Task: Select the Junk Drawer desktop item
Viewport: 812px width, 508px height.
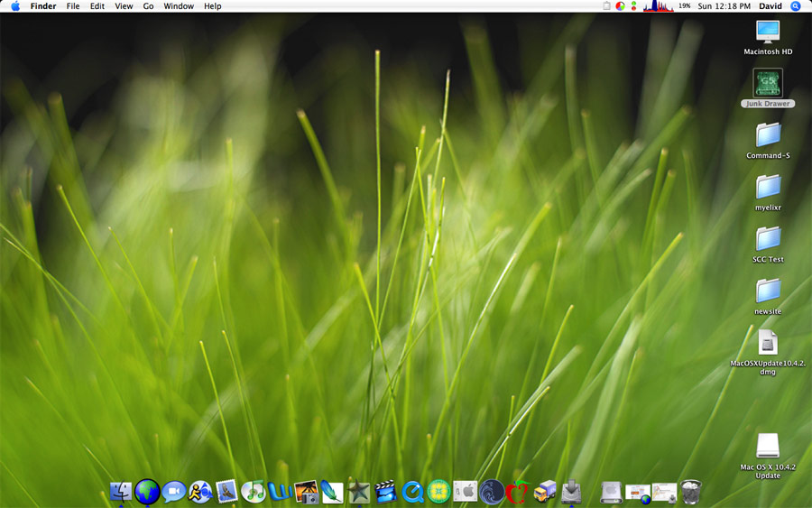Action: 768,84
